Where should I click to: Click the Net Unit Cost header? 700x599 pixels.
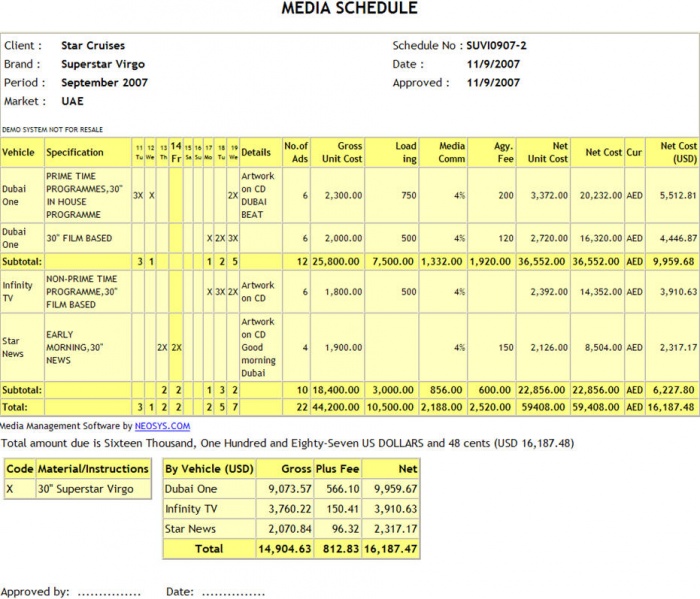[x=543, y=153]
